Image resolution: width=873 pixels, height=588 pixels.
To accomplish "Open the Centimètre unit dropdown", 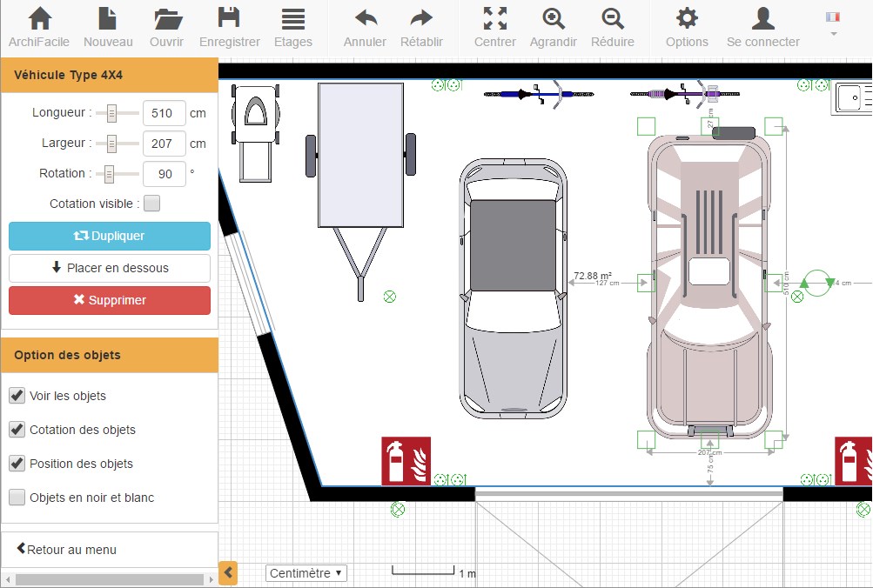I will (x=306, y=573).
